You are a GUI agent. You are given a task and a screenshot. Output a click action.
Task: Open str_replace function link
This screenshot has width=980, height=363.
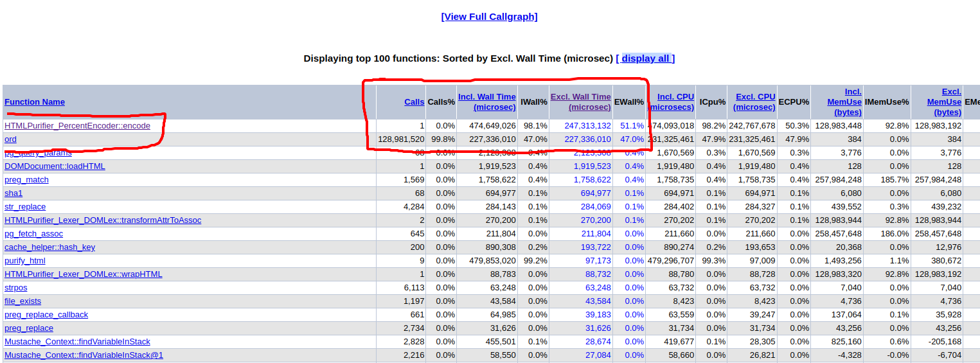point(25,207)
